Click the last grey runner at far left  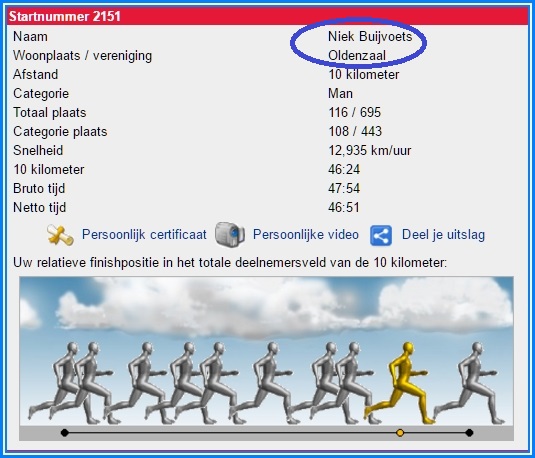tap(61, 383)
